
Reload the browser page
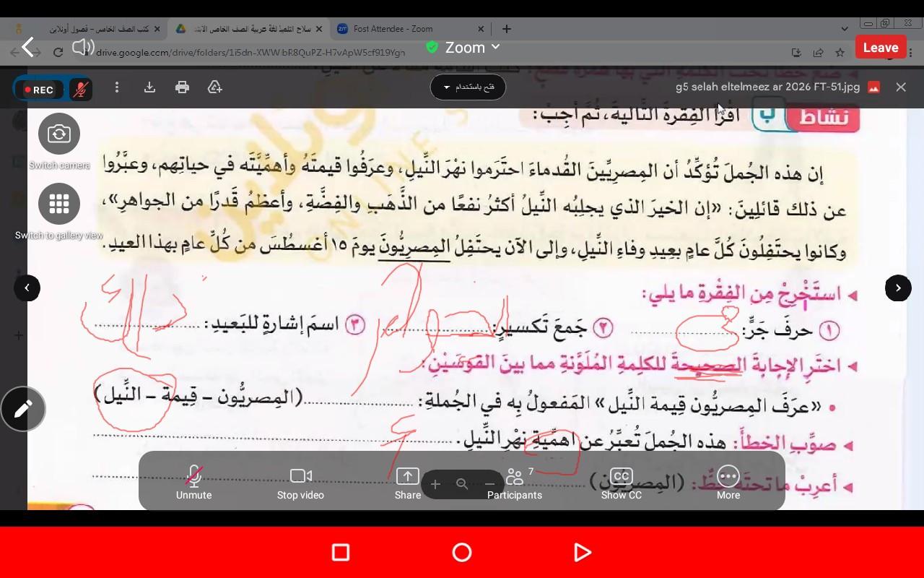coord(58,52)
